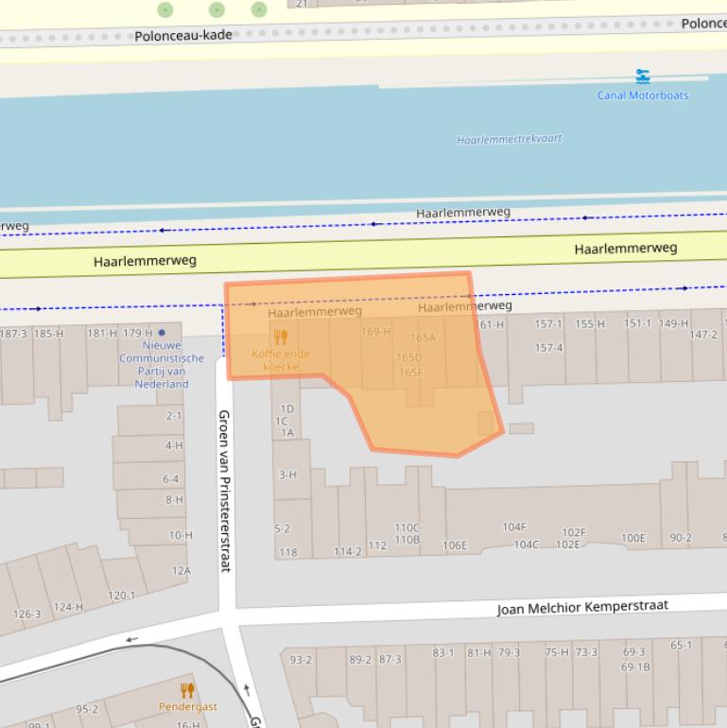
Task: Select the Groen van Prinstererstraat street label
Action: click(225, 490)
